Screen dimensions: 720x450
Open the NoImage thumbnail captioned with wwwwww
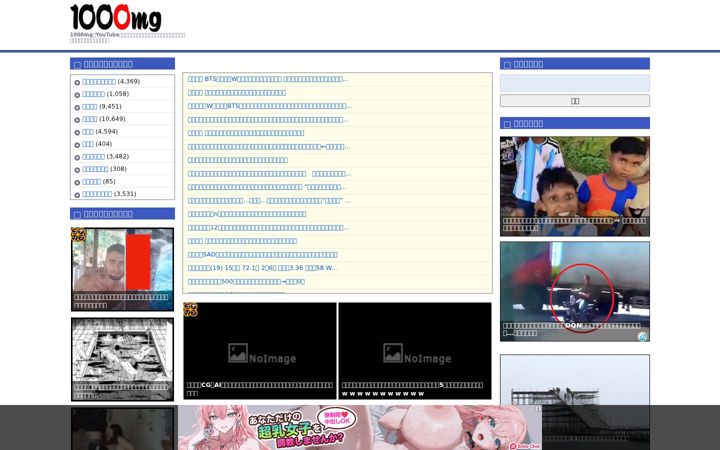(x=415, y=351)
